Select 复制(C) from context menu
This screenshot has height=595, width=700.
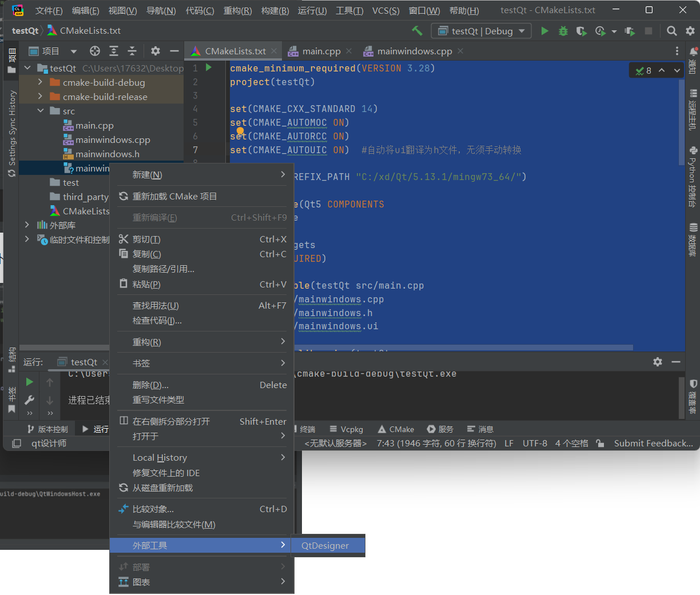[201, 254]
